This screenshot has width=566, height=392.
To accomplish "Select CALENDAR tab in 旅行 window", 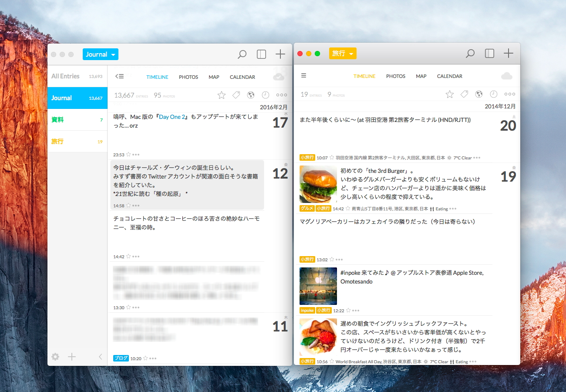I will click(x=450, y=76).
